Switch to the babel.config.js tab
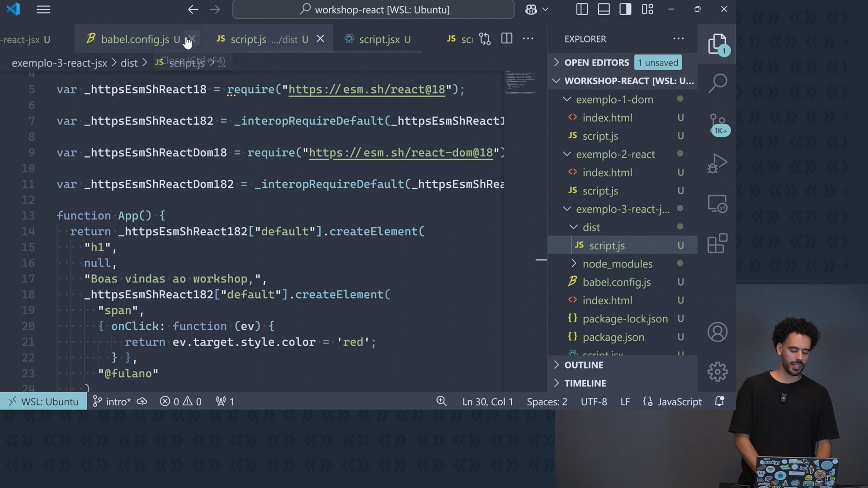Image resolution: width=868 pixels, height=488 pixels. click(x=135, y=39)
